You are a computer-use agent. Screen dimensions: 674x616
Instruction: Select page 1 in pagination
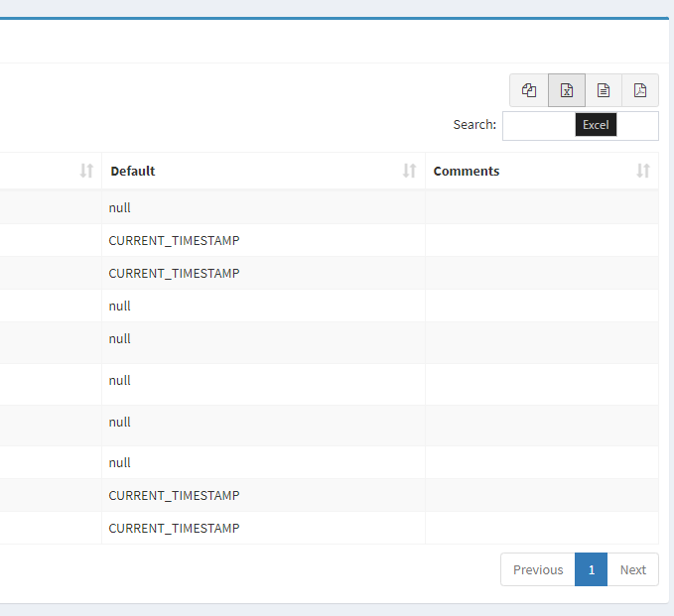click(x=591, y=569)
